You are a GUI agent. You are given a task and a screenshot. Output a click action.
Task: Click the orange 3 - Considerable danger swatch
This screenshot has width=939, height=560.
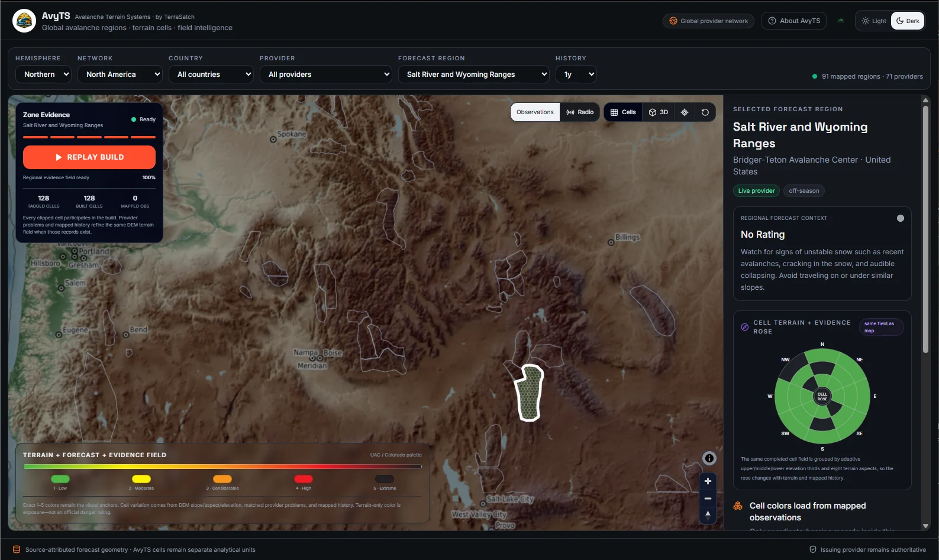[222, 479]
